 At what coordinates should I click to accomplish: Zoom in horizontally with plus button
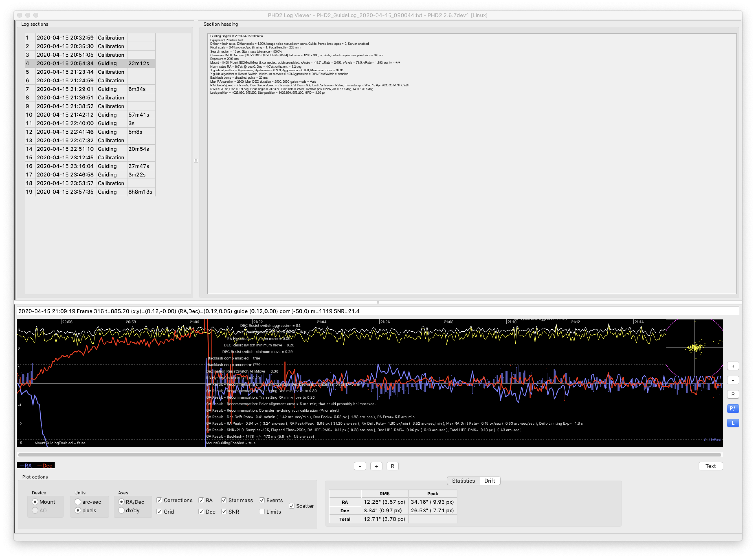click(x=376, y=466)
